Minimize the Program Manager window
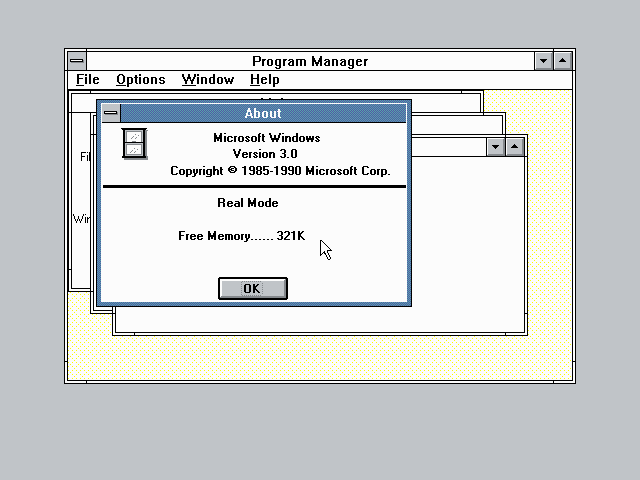 point(543,61)
